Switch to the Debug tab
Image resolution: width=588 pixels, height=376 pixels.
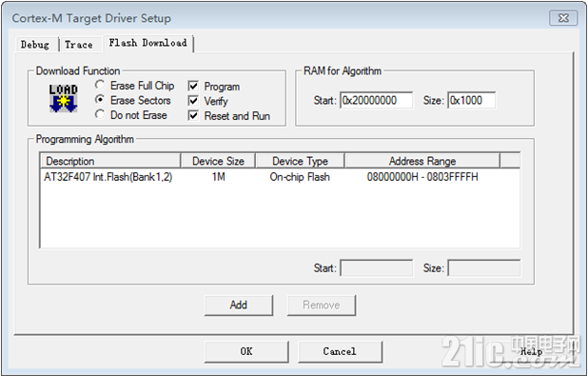pos(35,45)
